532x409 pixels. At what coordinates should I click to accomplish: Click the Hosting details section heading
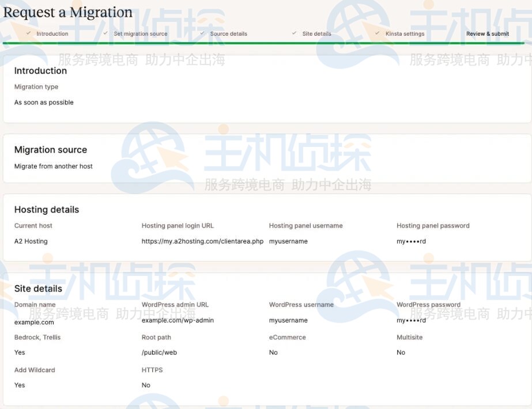tap(47, 210)
